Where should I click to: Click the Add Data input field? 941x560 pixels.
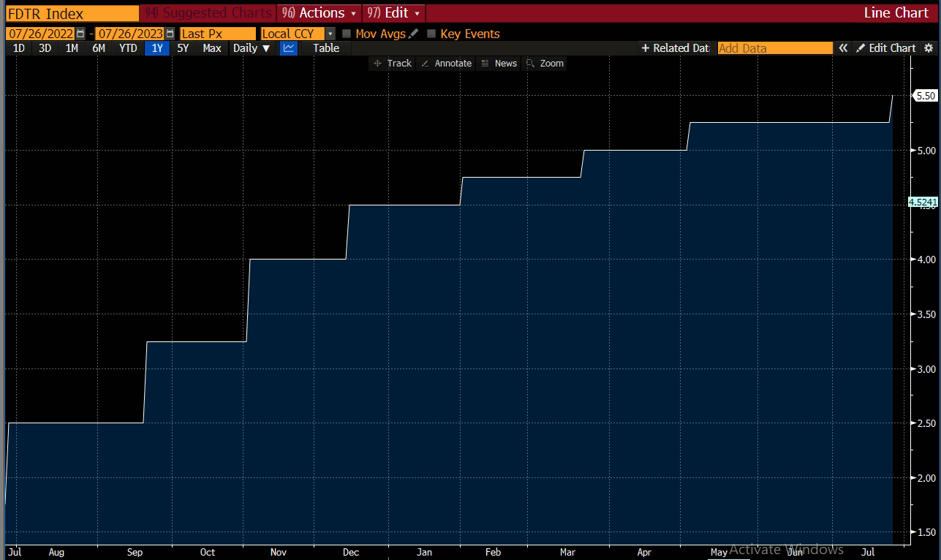774,48
